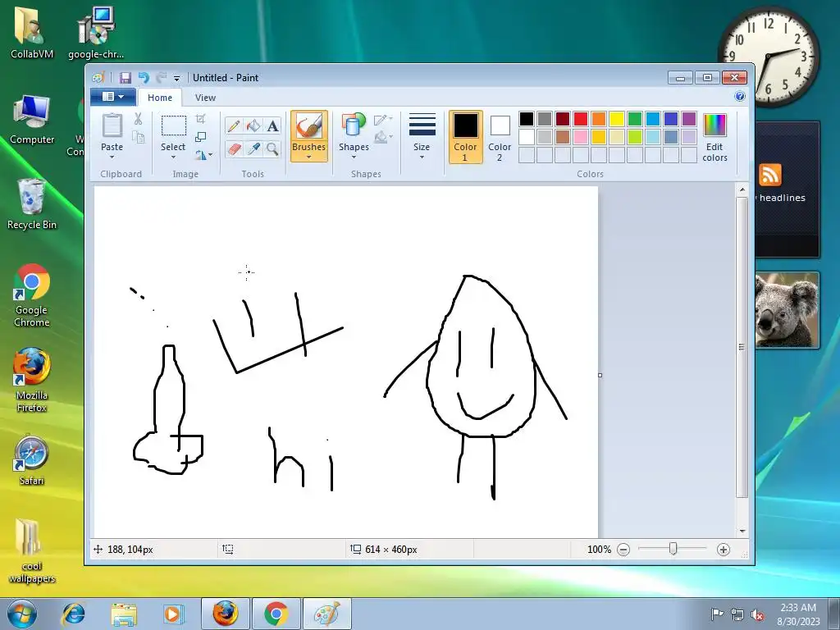This screenshot has width=840, height=630.
Task: Choose the purple color swatch
Action: click(689, 119)
